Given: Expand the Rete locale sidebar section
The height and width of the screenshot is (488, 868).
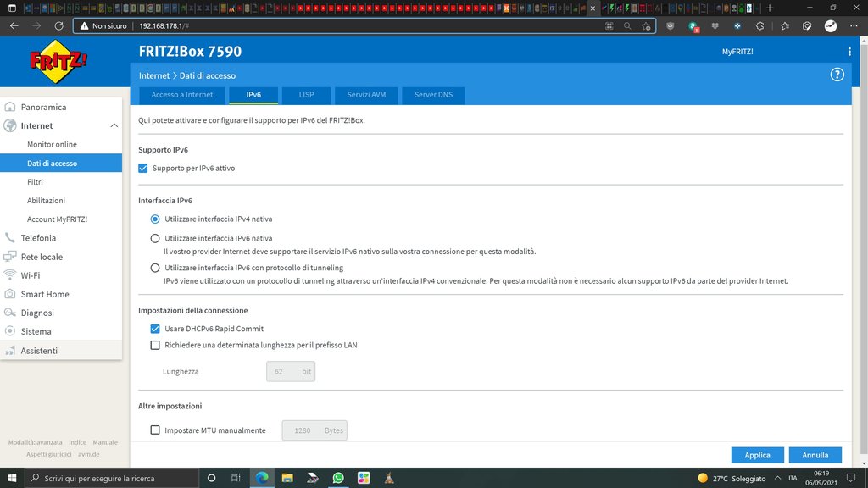Looking at the screenshot, I should 42,257.
